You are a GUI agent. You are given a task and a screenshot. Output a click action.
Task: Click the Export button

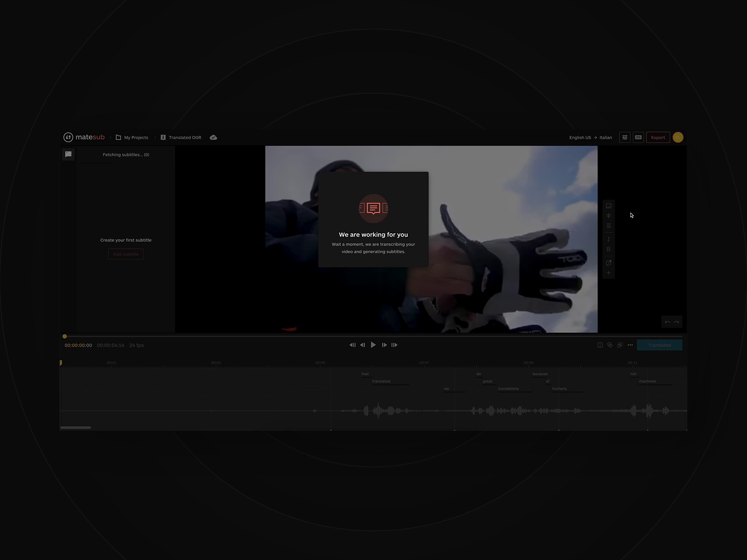pos(658,137)
